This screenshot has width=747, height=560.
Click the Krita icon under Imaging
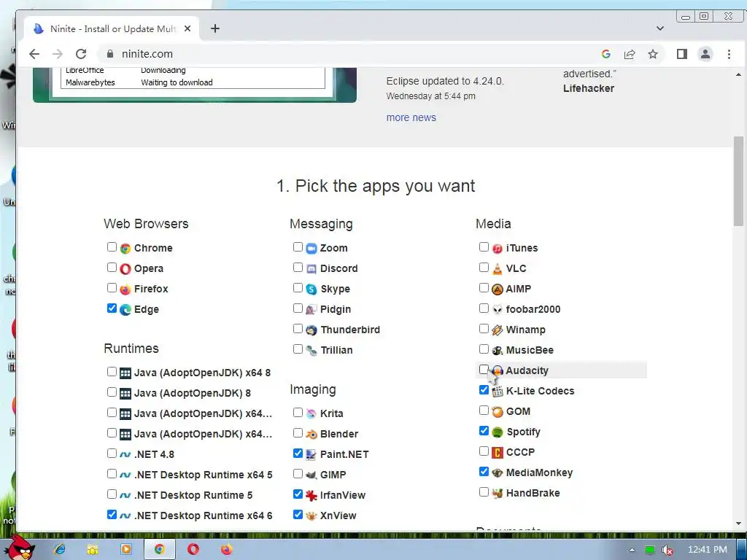[x=311, y=413]
